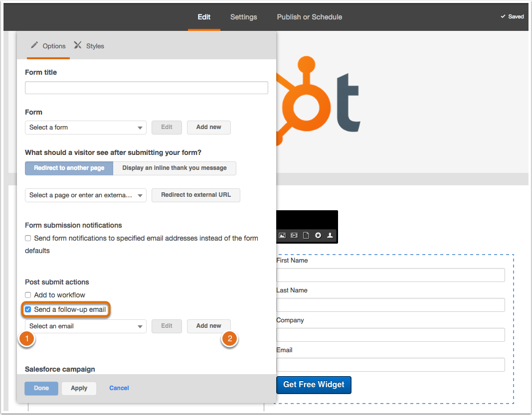
Task: Open the Select a form dropdown
Action: pos(85,128)
